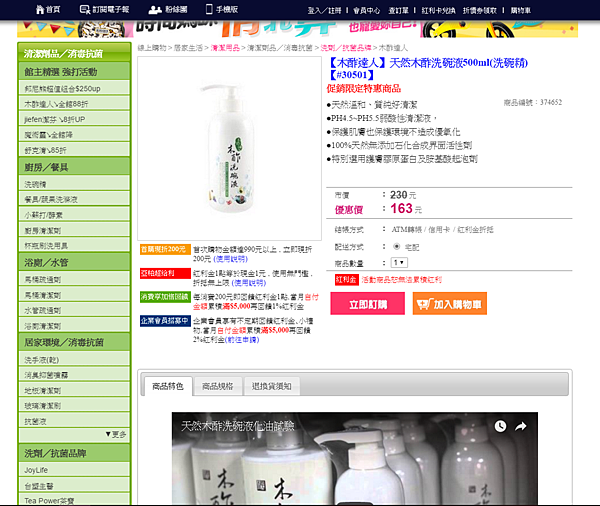Open 折價券領取 coupon link
The image size is (600, 506).
click(x=479, y=11)
